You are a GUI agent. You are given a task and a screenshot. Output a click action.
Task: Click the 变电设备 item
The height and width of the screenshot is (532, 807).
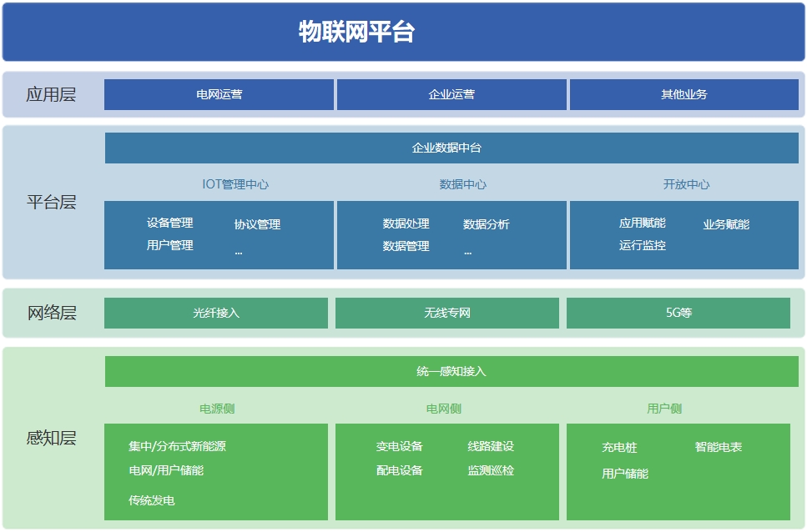(399, 446)
